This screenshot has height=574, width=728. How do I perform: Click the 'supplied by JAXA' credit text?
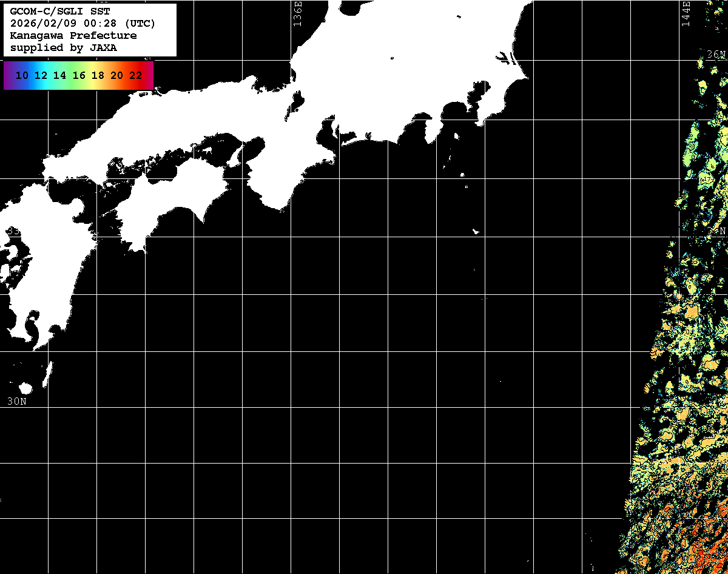point(64,48)
